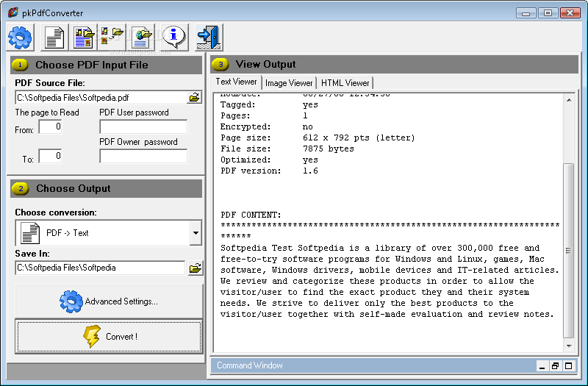Click the "Optimized:" label in output
The image size is (588, 386).
[245, 160]
